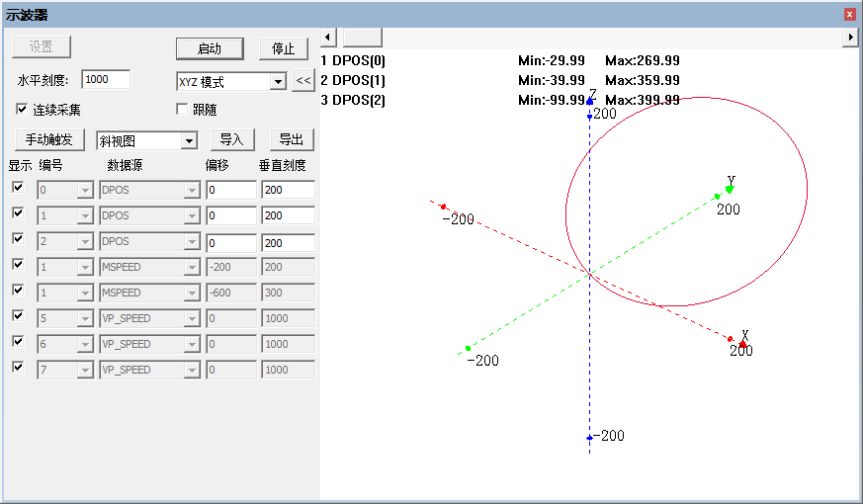The width and height of the screenshot is (863, 504).
Task: Open number dropdown in DPOS row 2
Action: click(x=85, y=241)
